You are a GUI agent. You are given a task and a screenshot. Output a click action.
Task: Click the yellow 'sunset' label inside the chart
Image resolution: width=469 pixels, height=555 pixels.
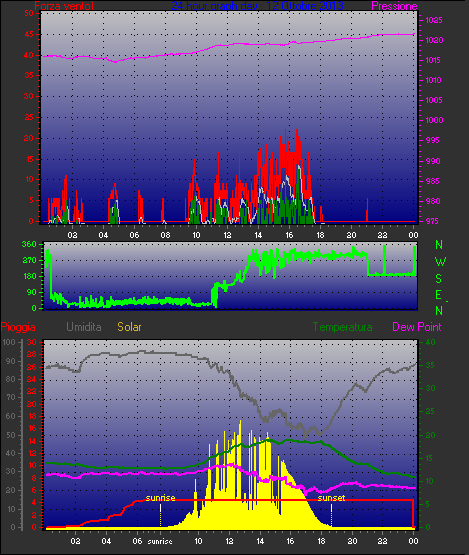(331, 498)
